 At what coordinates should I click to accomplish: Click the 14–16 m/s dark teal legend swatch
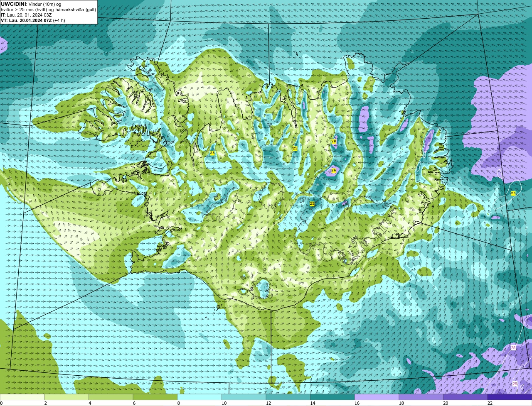332,397
